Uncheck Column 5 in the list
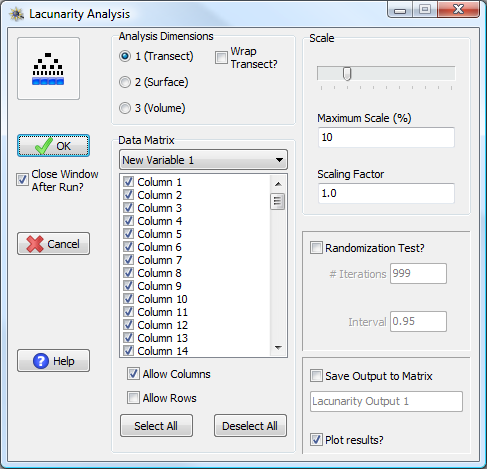487x469 pixels. point(128,234)
